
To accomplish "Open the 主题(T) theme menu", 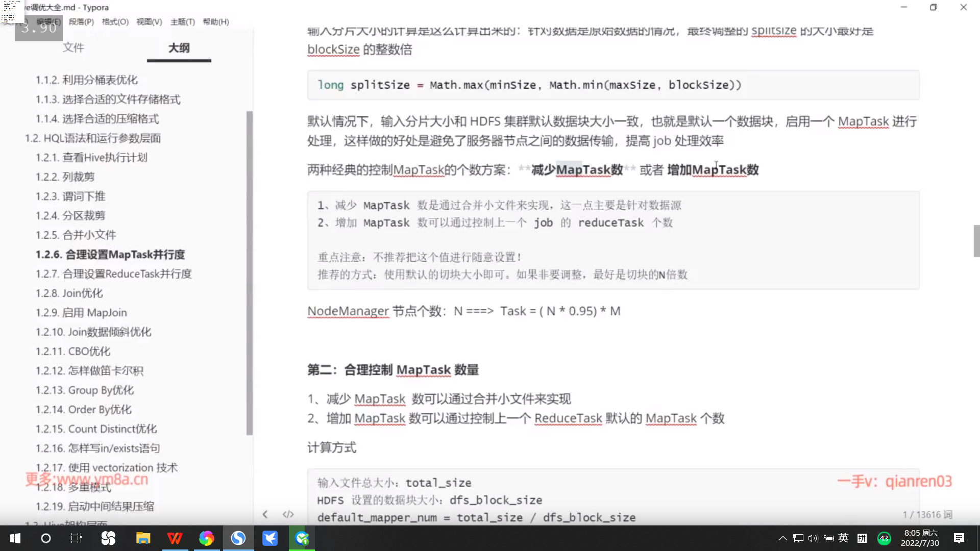I will coord(182,22).
